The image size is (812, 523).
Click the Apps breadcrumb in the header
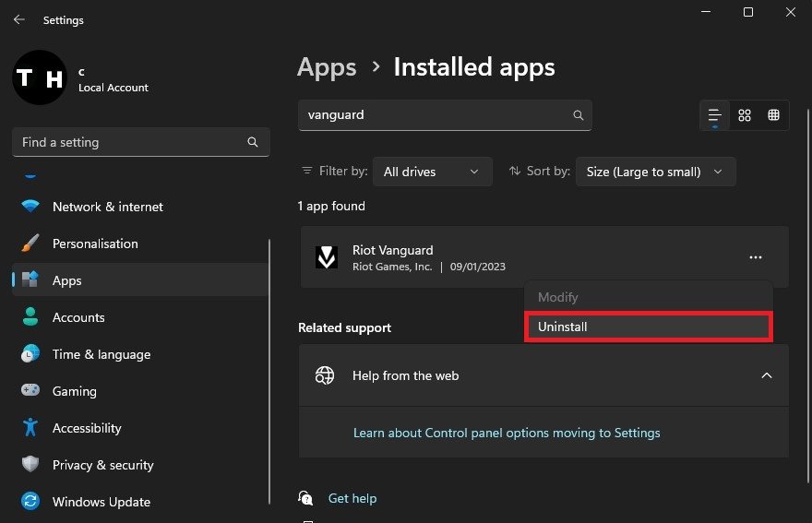[x=327, y=67]
